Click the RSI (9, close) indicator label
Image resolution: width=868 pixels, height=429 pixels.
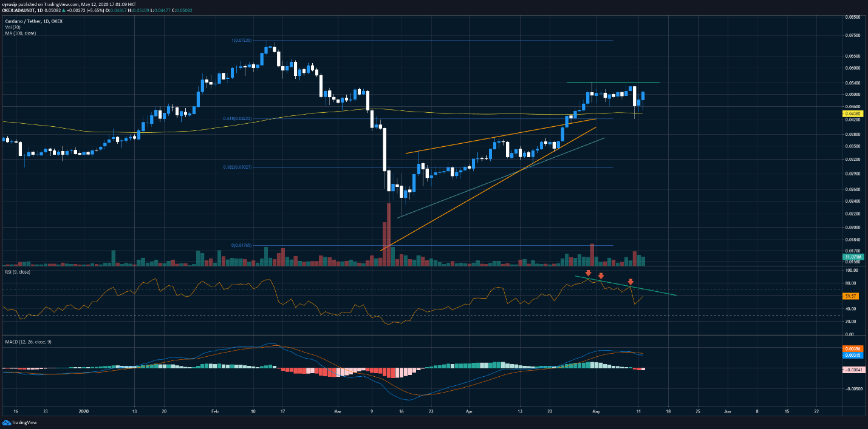(16, 272)
